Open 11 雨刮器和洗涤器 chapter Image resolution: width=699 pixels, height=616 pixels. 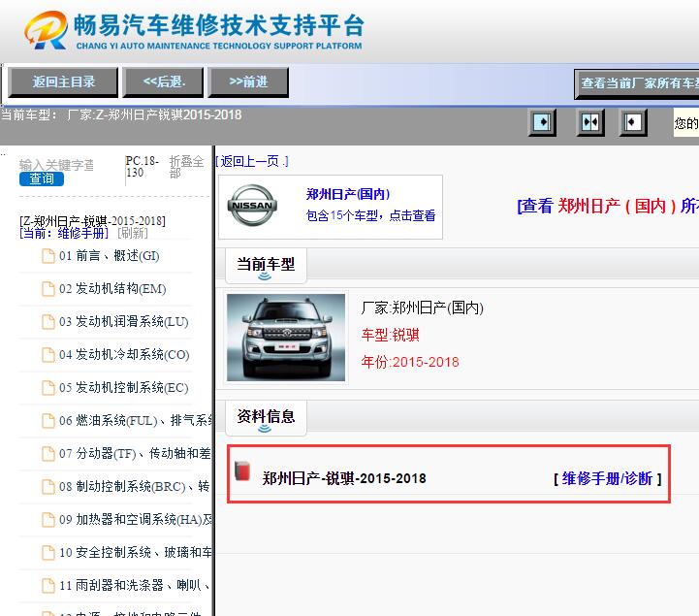[x=134, y=585]
